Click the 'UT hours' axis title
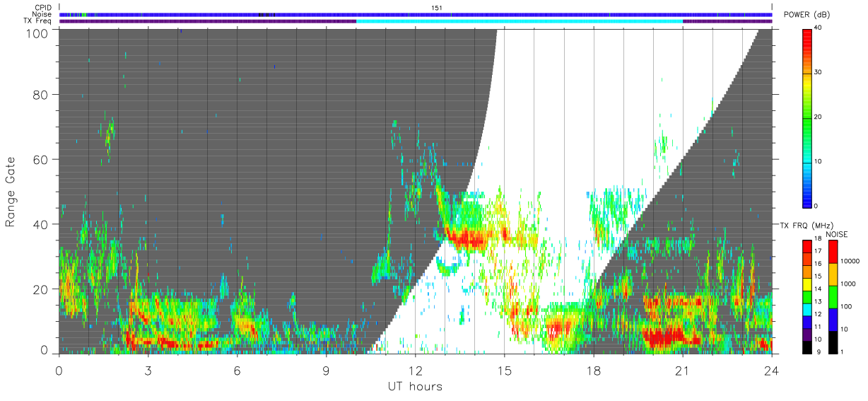This screenshot has width=868, height=401. [x=415, y=386]
